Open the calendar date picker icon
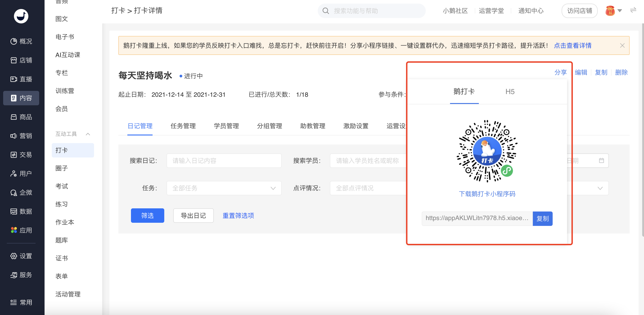644x315 pixels. [601, 160]
